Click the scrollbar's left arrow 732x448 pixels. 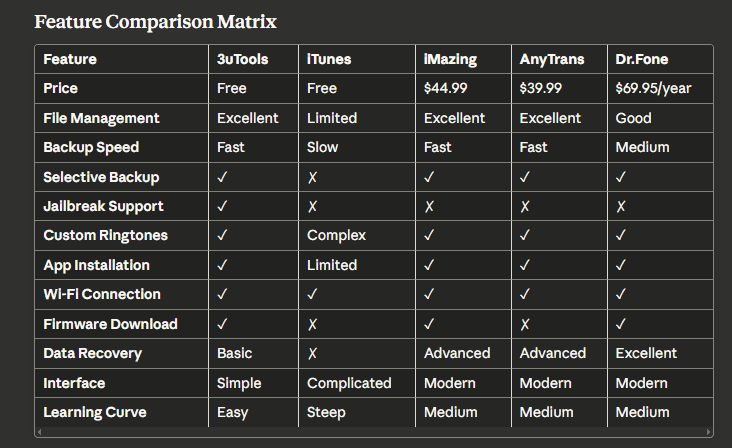click(40, 432)
